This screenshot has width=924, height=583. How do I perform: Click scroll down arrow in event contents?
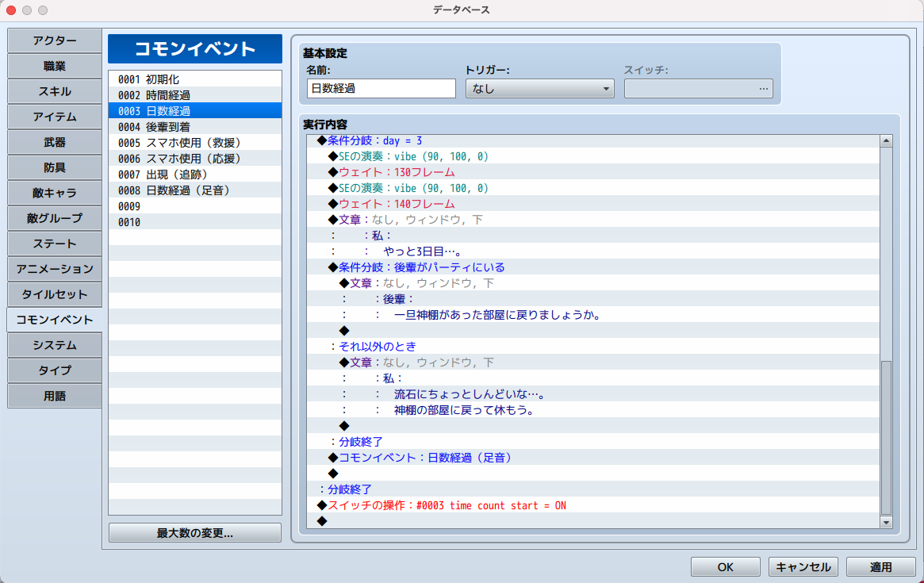(x=887, y=522)
